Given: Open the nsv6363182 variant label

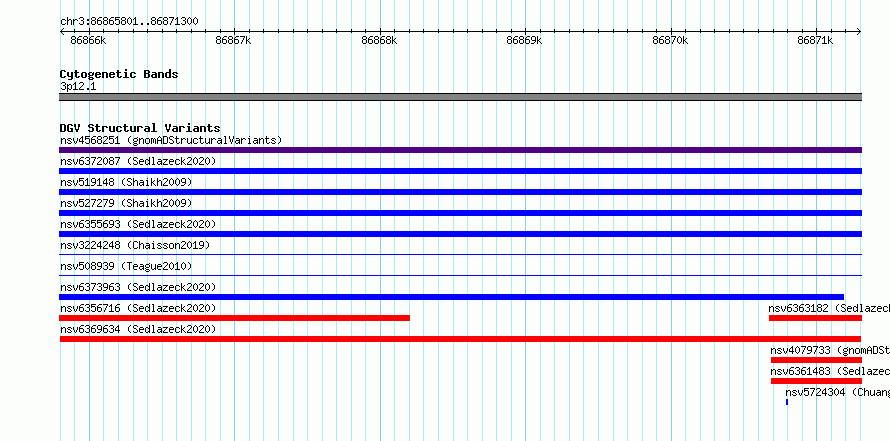Looking at the screenshot, I should pos(829,308).
